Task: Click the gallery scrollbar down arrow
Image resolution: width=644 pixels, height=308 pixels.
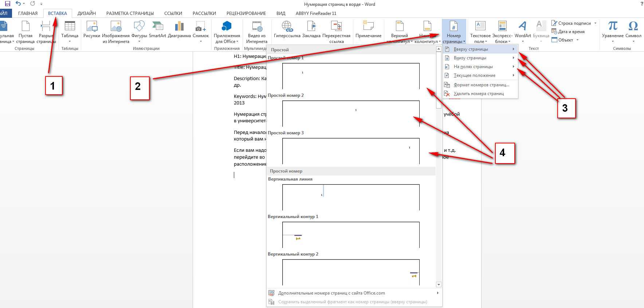Action: pos(439,284)
